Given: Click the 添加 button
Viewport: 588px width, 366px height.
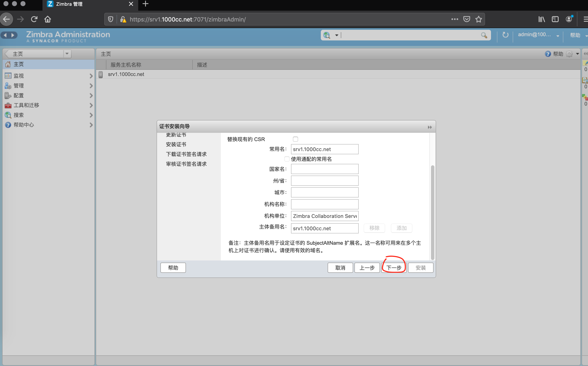Looking at the screenshot, I should tap(401, 228).
